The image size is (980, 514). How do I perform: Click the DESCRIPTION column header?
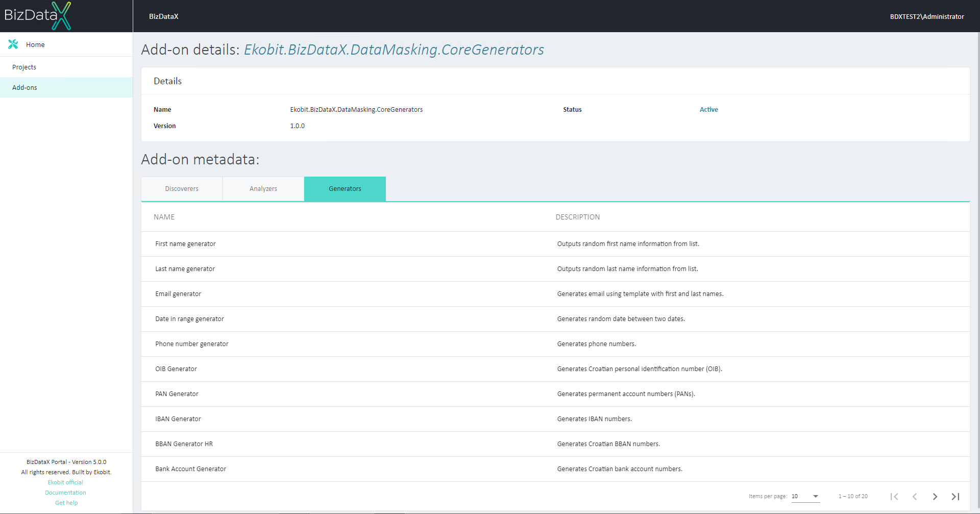[x=578, y=217]
